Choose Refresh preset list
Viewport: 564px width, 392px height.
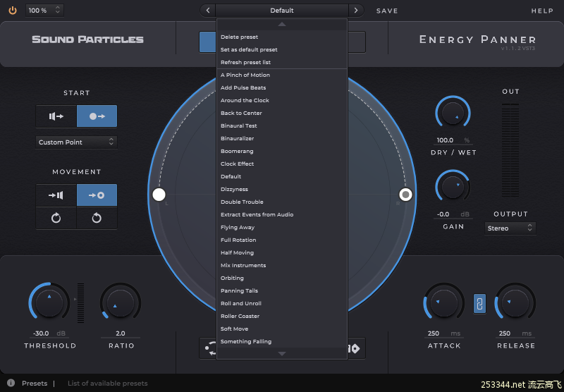(x=282, y=62)
